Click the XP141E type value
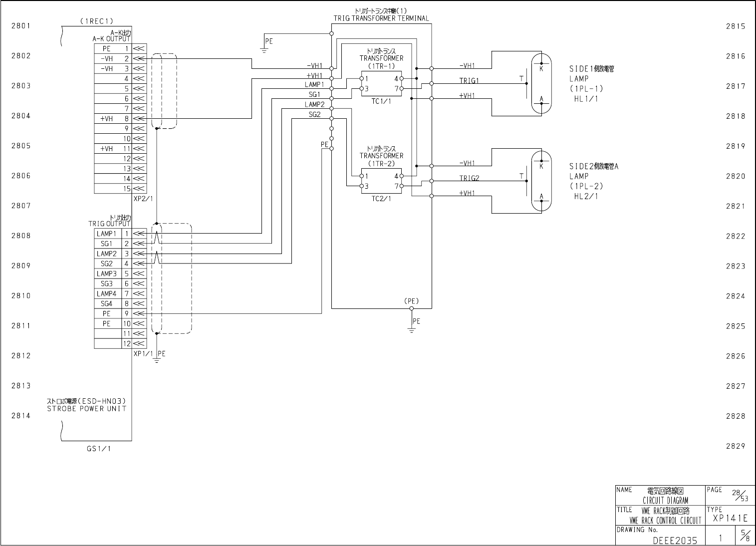Viewport: 756px width, 546px height. [730, 519]
